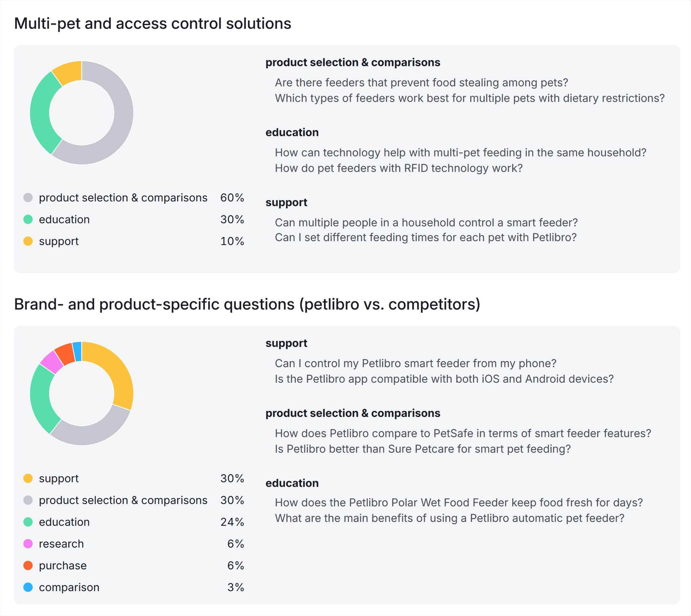691x616 pixels.
Task: Click the gray 60% product selection legend dot
Action: [x=28, y=198]
